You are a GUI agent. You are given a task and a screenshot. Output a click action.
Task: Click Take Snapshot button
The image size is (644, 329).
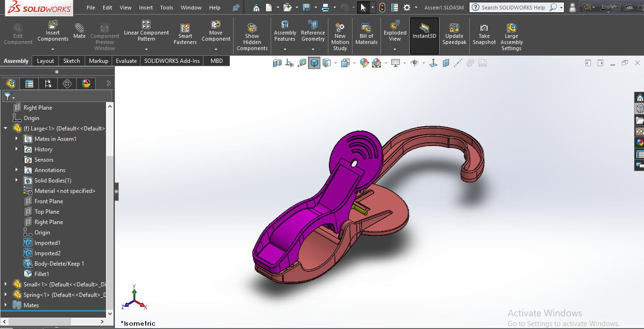[x=484, y=34]
